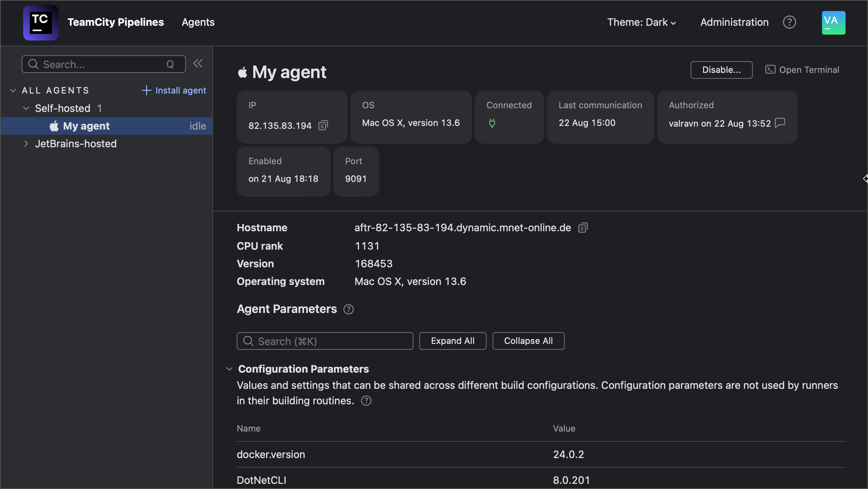Open the authorization comment icon

[780, 123]
